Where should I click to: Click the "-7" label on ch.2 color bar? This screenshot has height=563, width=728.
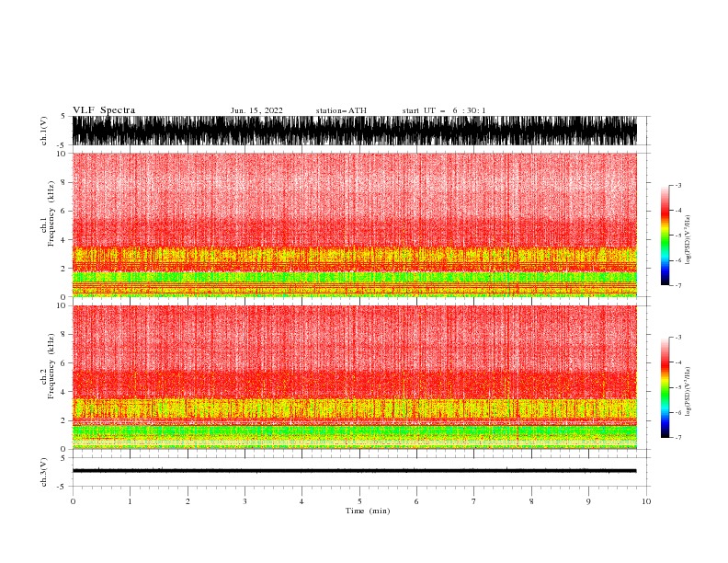click(678, 438)
